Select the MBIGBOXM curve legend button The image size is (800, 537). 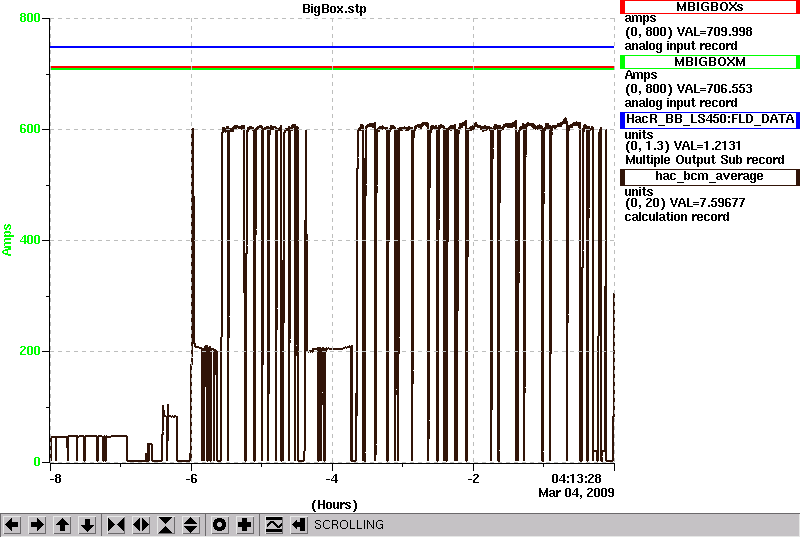point(709,62)
